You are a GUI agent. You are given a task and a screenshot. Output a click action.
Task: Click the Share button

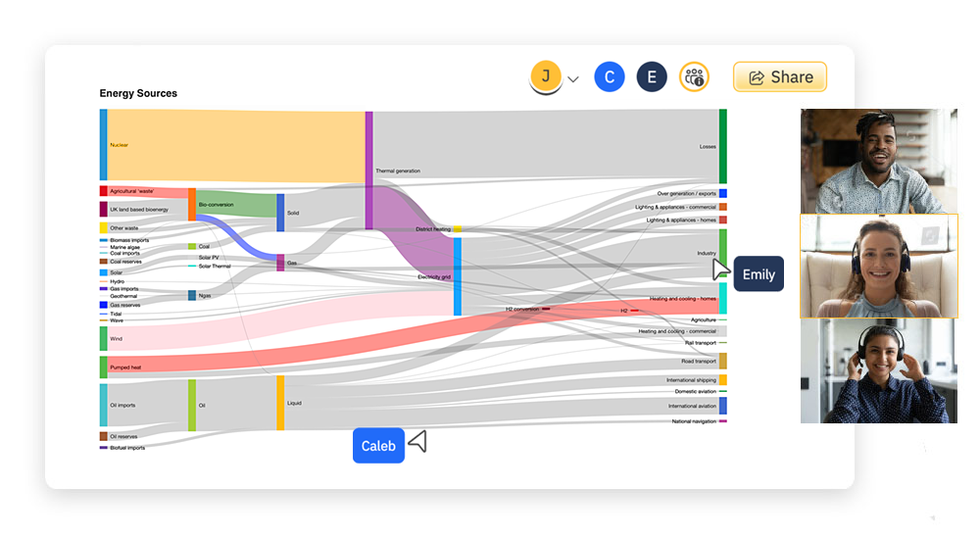[780, 76]
